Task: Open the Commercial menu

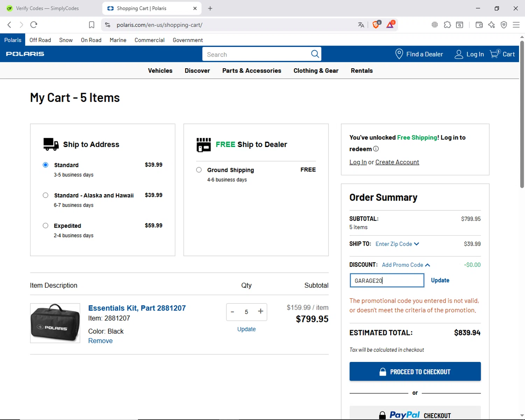Action: [x=149, y=40]
